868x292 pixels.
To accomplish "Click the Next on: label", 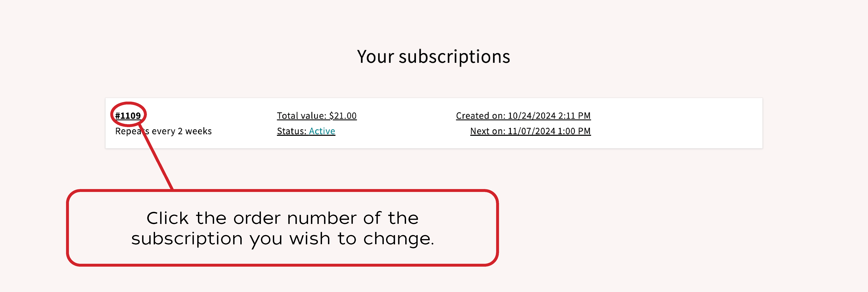I will pyautogui.click(x=487, y=131).
